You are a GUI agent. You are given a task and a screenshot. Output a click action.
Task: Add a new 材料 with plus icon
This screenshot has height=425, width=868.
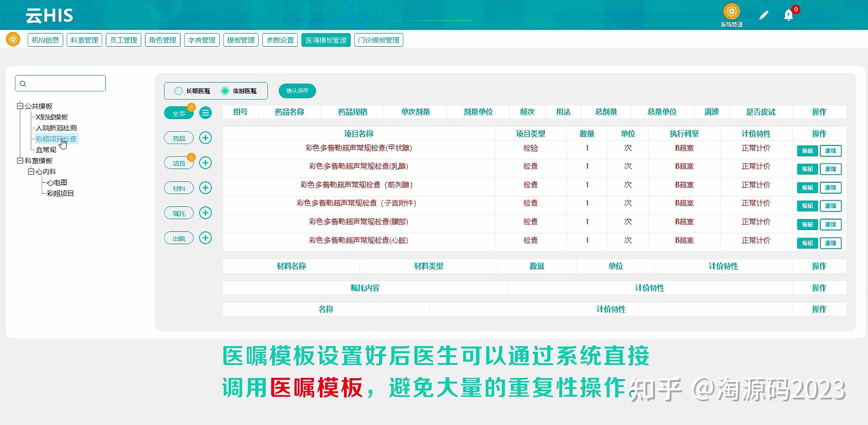(x=205, y=188)
